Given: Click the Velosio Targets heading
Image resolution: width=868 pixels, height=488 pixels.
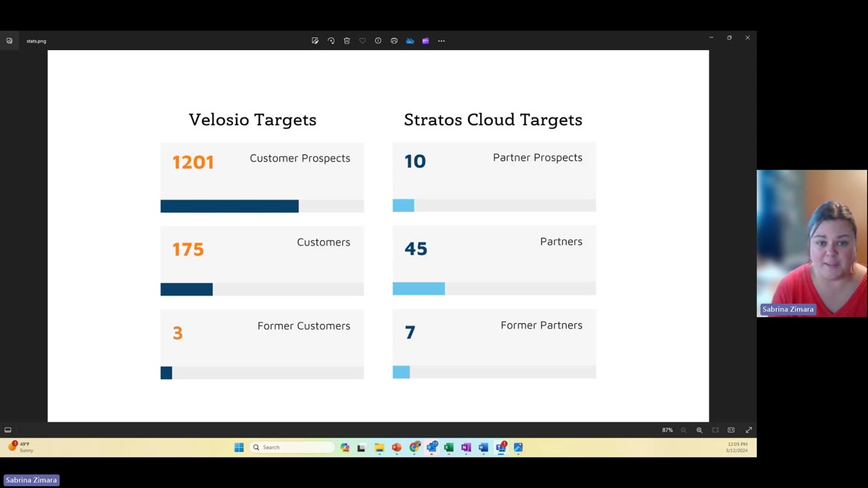Looking at the screenshot, I should (252, 120).
